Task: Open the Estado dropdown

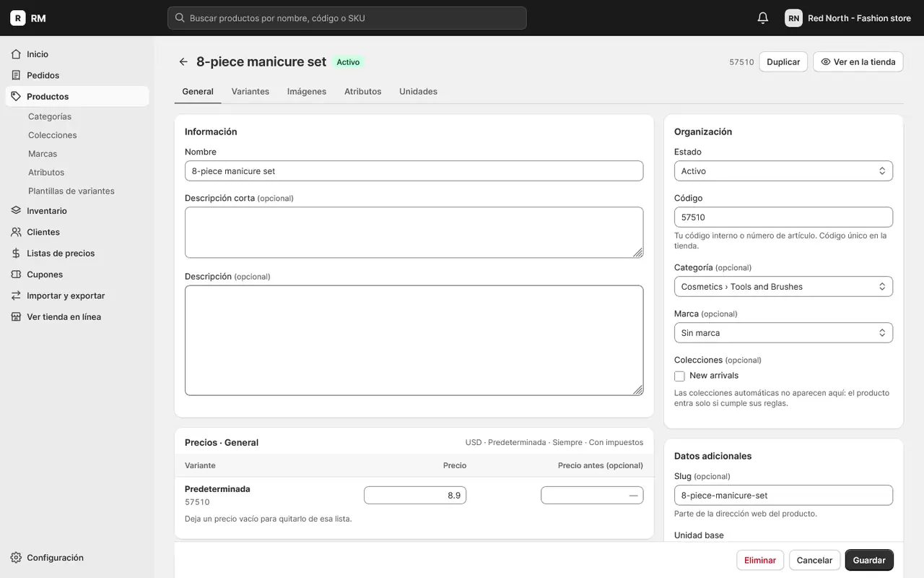Action: [x=783, y=171]
